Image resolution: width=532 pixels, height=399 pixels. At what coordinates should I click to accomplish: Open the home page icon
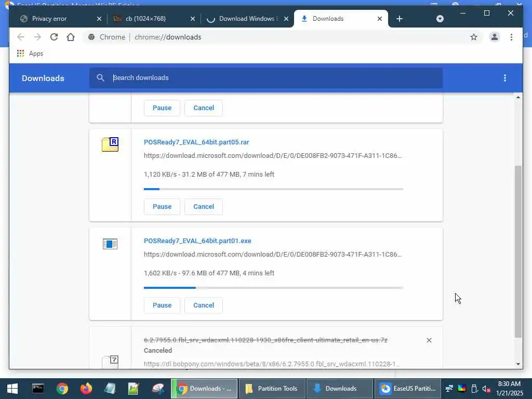tap(71, 37)
